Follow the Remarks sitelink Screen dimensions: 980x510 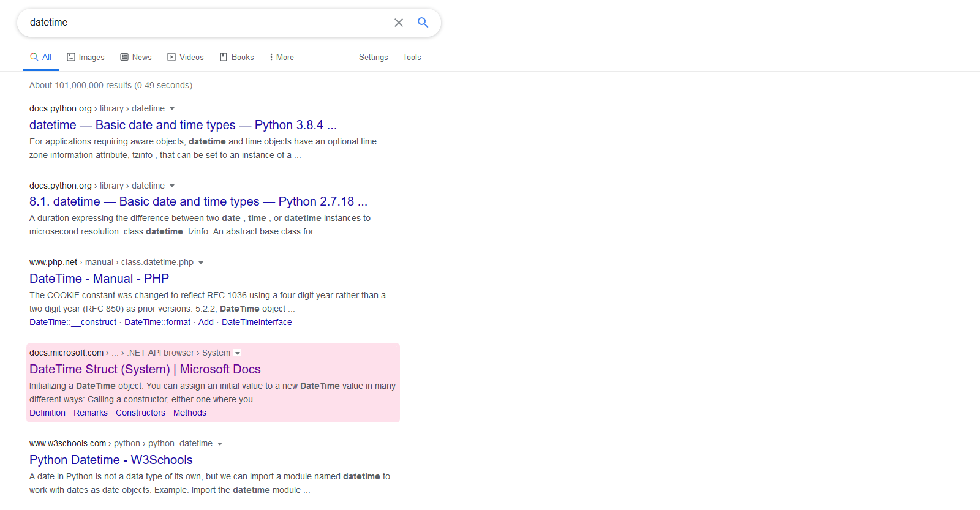[91, 413]
